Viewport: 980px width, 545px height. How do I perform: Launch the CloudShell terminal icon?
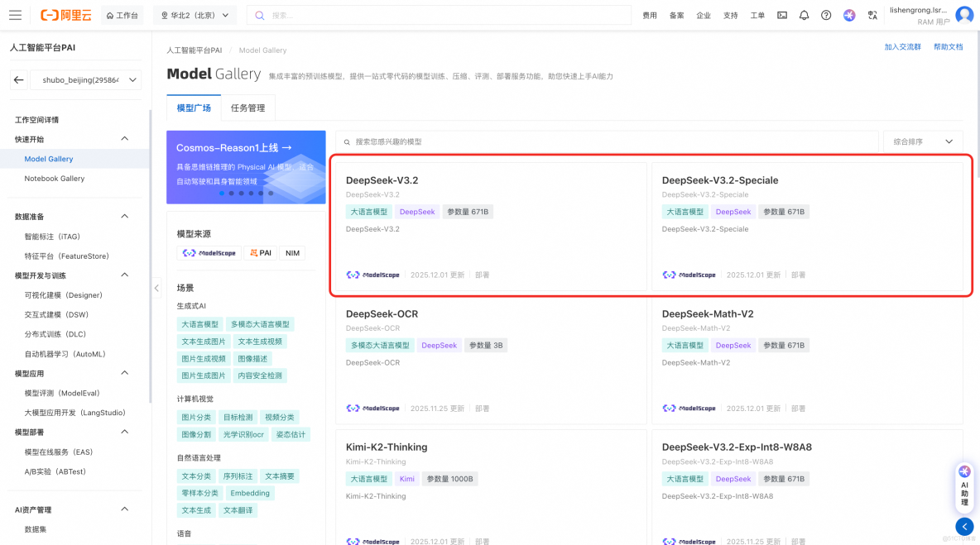pyautogui.click(x=781, y=14)
